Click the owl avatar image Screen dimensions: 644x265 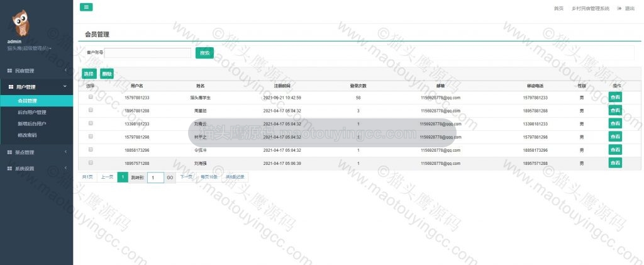click(x=21, y=23)
